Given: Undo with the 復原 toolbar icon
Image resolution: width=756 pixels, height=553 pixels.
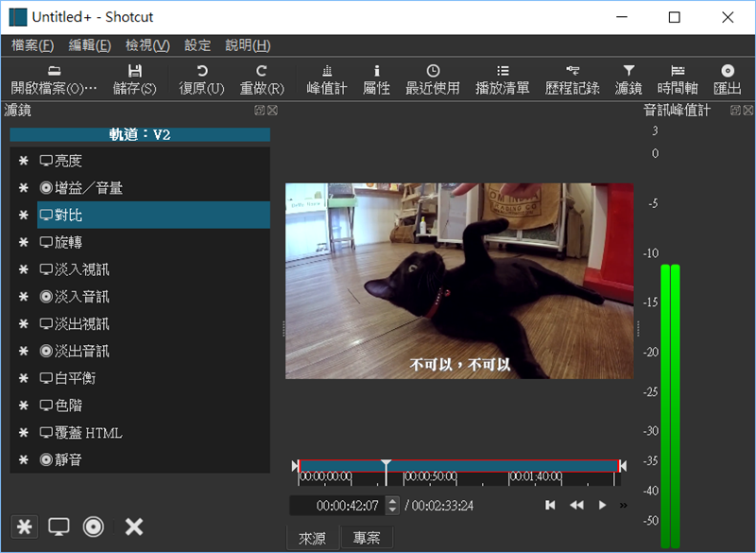Looking at the screenshot, I should coord(201,71).
